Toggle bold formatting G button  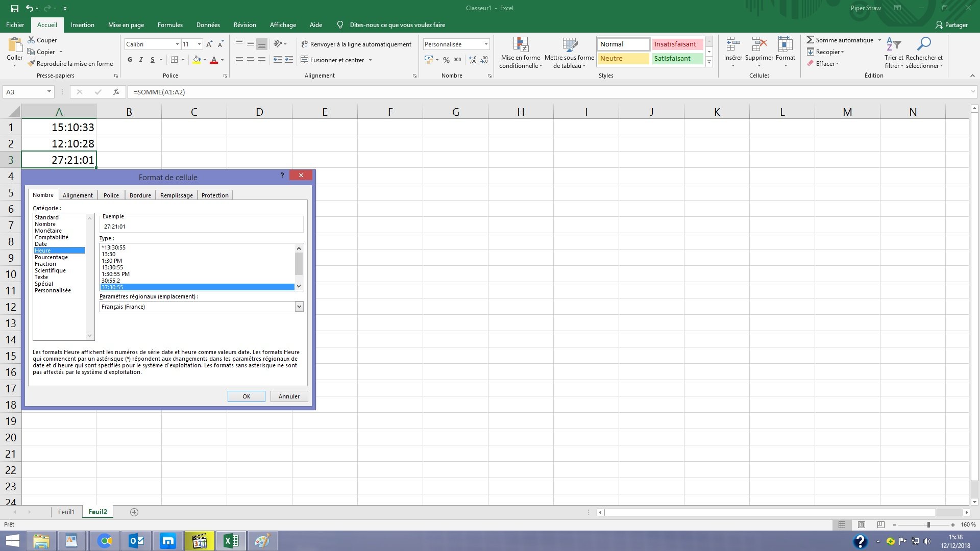pyautogui.click(x=130, y=60)
